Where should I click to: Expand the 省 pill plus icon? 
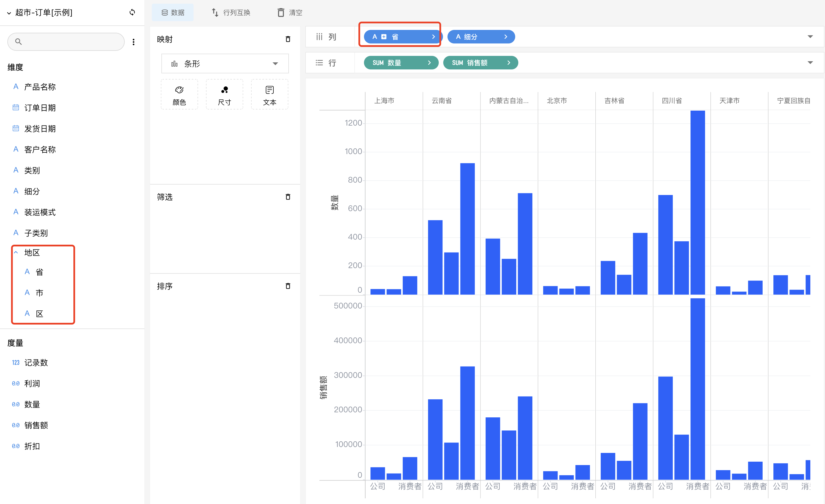click(x=384, y=37)
